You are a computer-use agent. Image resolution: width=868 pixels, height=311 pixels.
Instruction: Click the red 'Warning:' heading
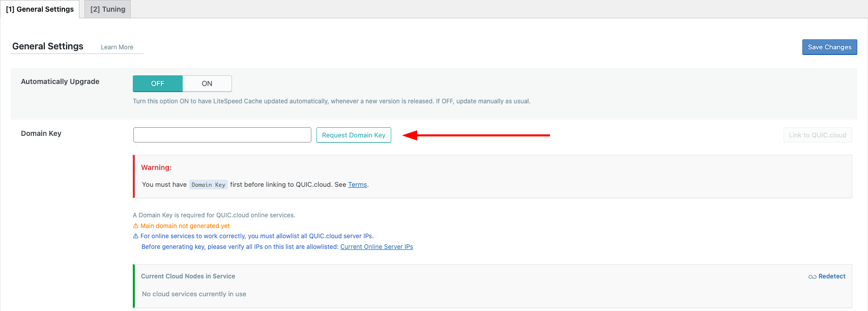point(156,167)
